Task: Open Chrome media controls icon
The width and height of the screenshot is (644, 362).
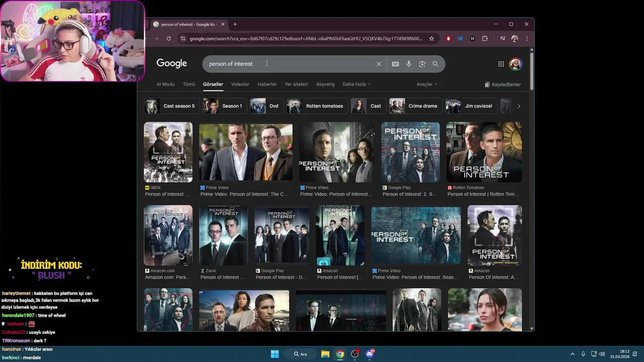Action: (x=503, y=38)
